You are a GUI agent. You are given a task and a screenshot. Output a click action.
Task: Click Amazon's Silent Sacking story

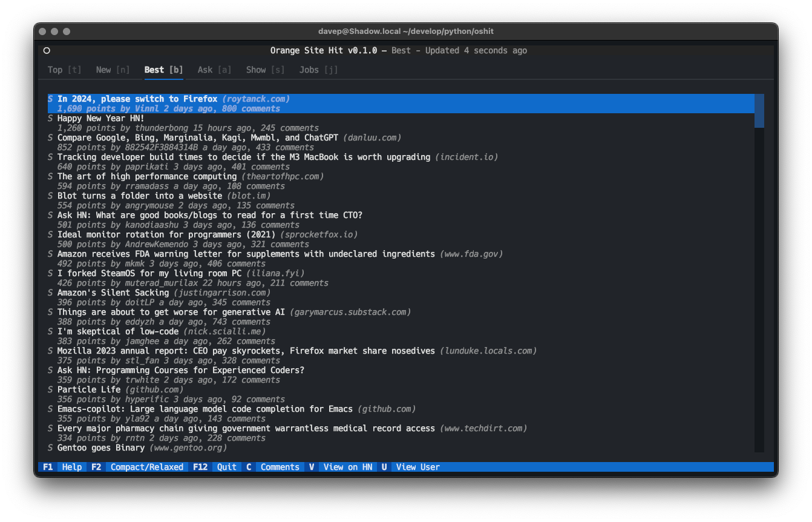113,293
